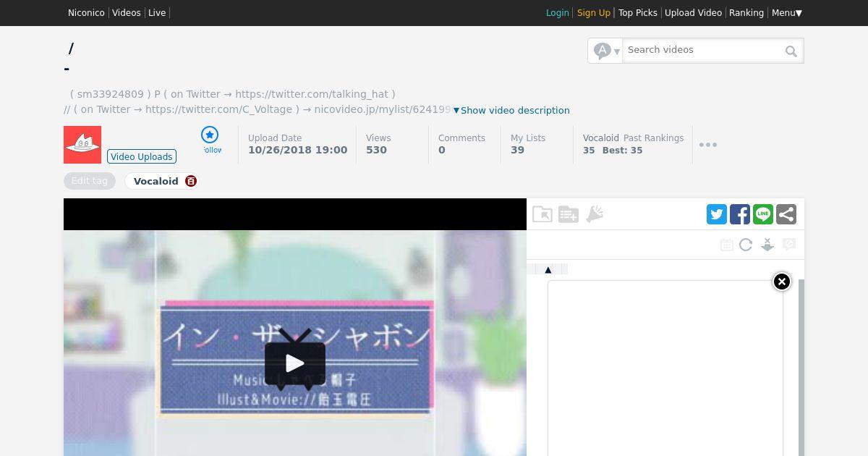This screenshot has height=456, width=868.
Task: Open the Videos section
Action: click(x=127, y=13)
